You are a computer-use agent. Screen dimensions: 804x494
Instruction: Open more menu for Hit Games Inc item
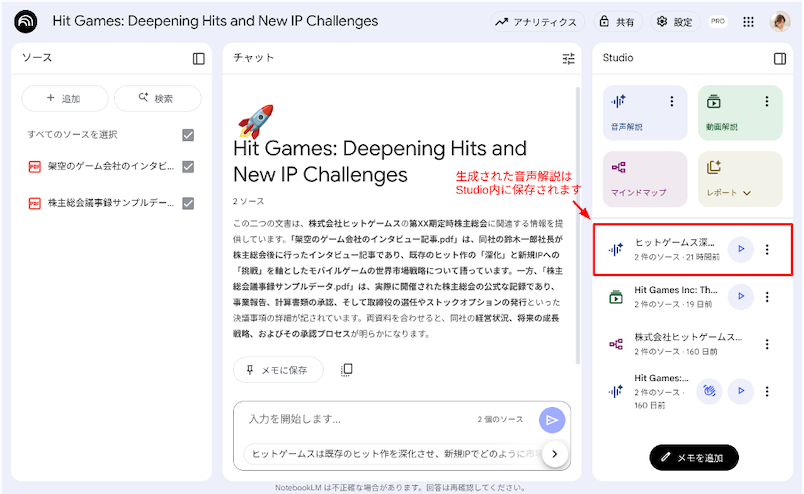767,297
